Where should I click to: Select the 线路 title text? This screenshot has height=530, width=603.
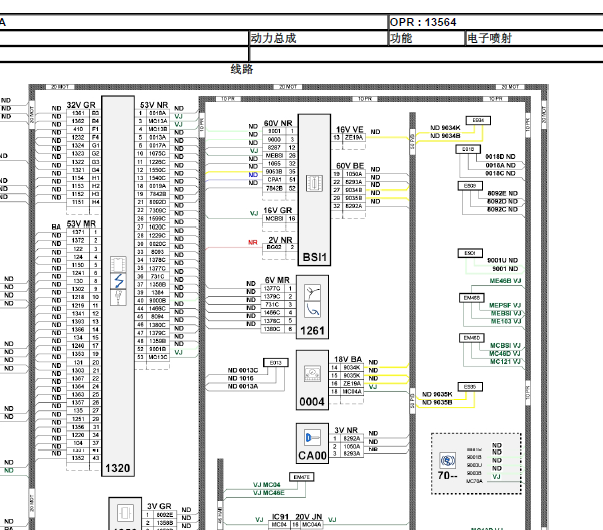coord(242,69)
